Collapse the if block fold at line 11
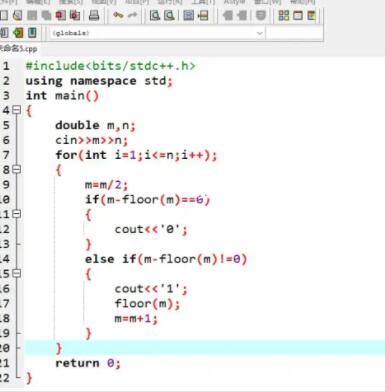The image size is (385, 392). point(16,214)
